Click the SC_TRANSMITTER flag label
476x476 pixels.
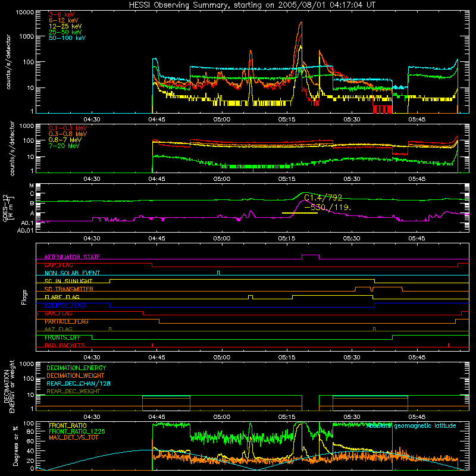pyautogui.click(x=69, y=289)
